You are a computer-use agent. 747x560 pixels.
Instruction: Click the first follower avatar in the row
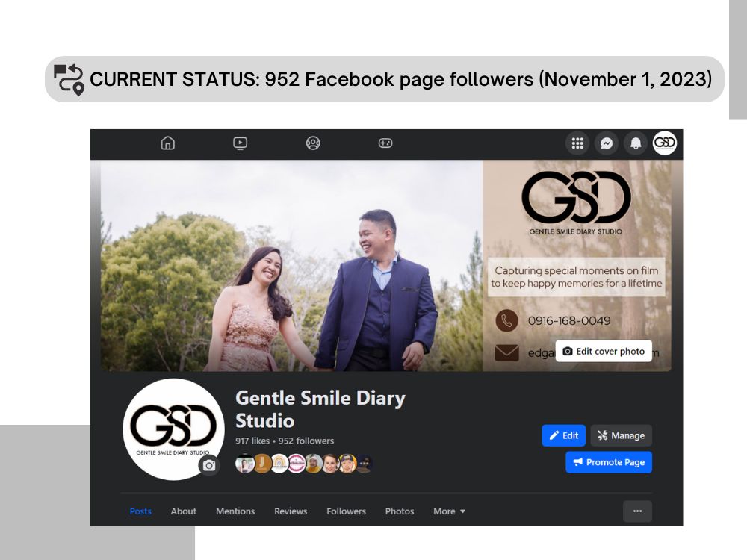(244, 464)
